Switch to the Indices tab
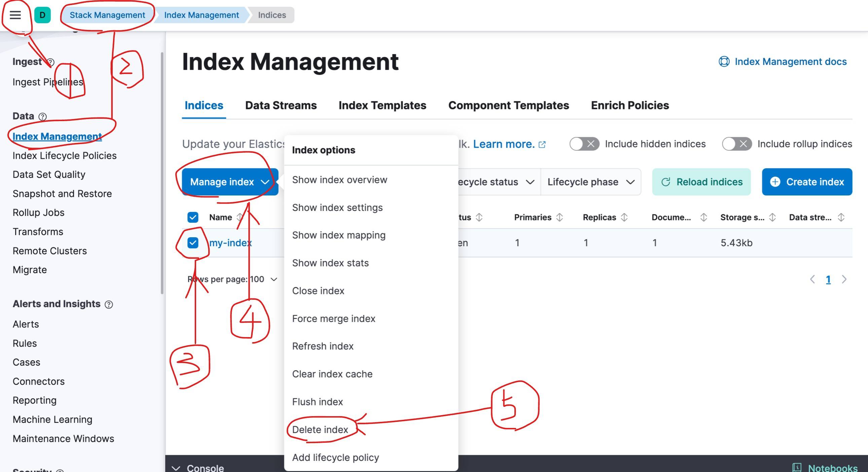The height and width of the screenshot is (472, 868). click(204, 105)
